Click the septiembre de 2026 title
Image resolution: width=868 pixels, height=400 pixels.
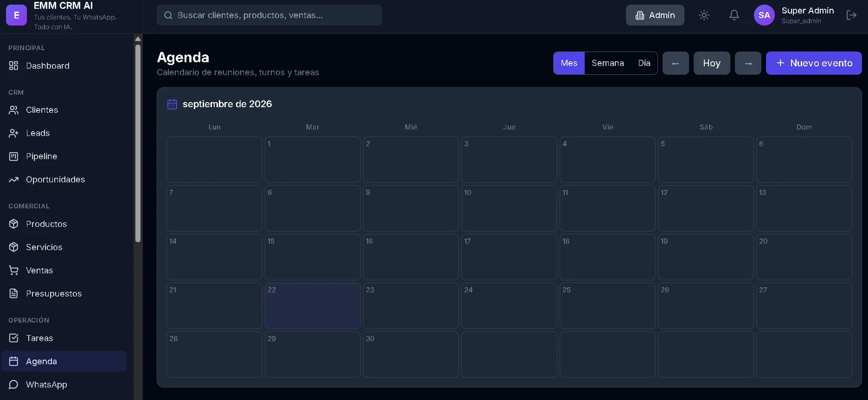tap(227, 104)
